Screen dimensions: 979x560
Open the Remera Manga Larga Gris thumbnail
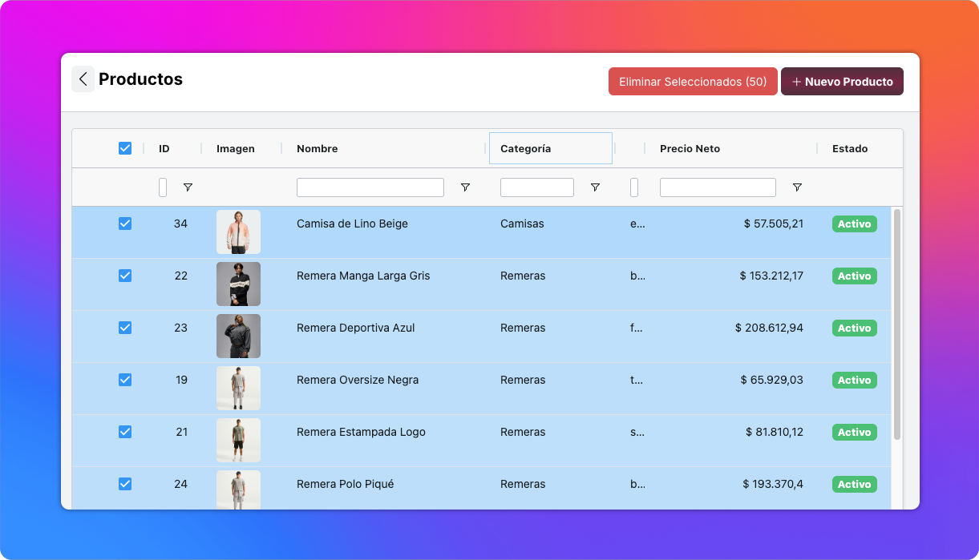pos(238,284)
